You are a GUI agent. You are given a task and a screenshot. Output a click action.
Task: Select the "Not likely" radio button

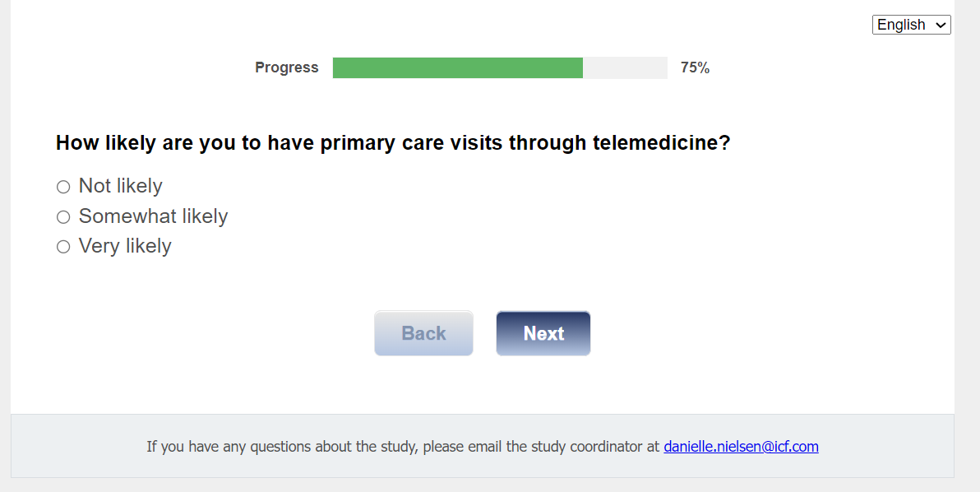click(x=63, y=187)
